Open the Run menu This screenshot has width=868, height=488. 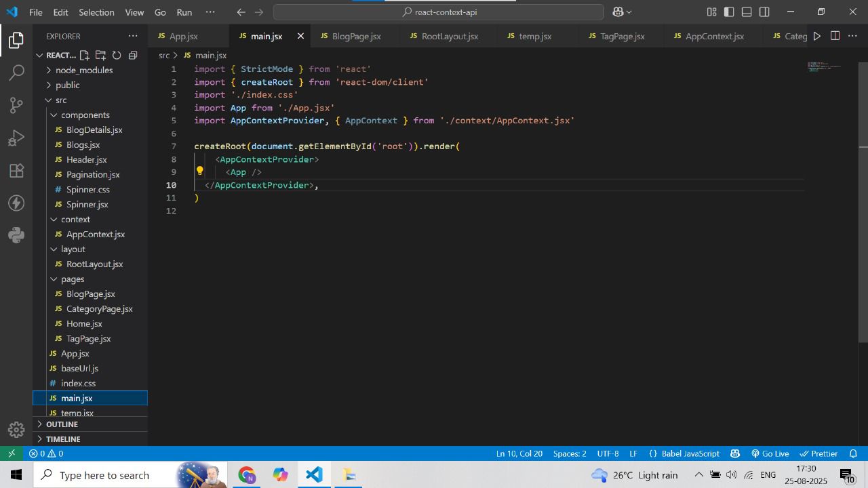[184, 12]
